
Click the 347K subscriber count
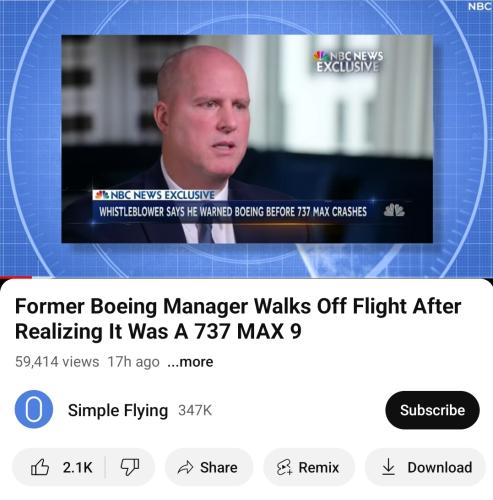[x=195, y=410]
